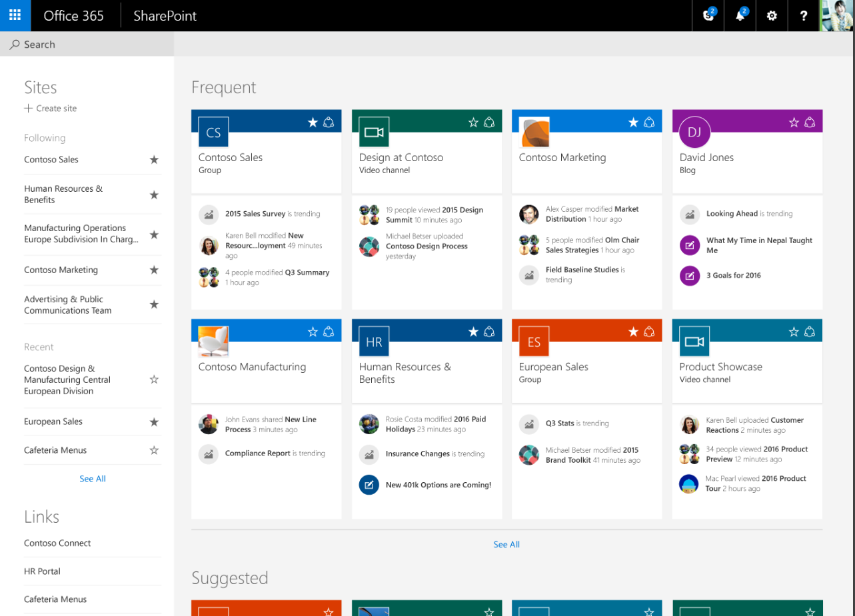This screenshot has width=855, height=616.
Task: Open share icon on Contoso Sales card
Action: pos(329,123)
